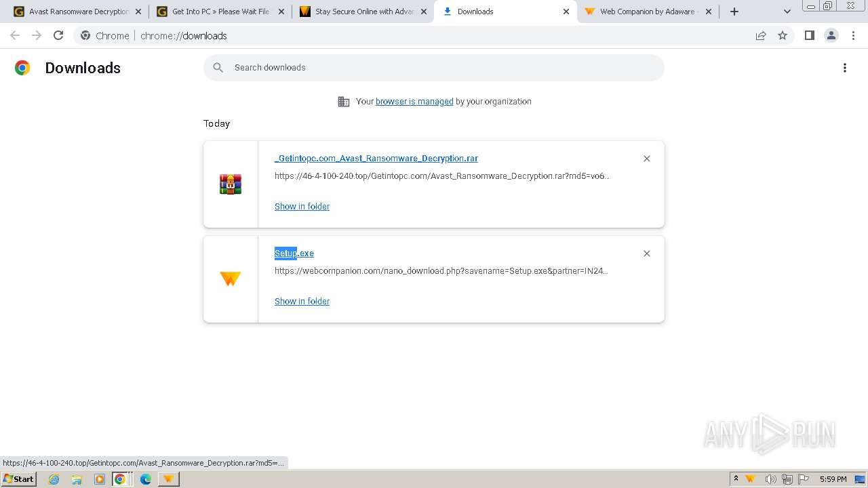Go forward using the browser arrow
The height and width of the screenshot is (488, 868).
(37, 35)
